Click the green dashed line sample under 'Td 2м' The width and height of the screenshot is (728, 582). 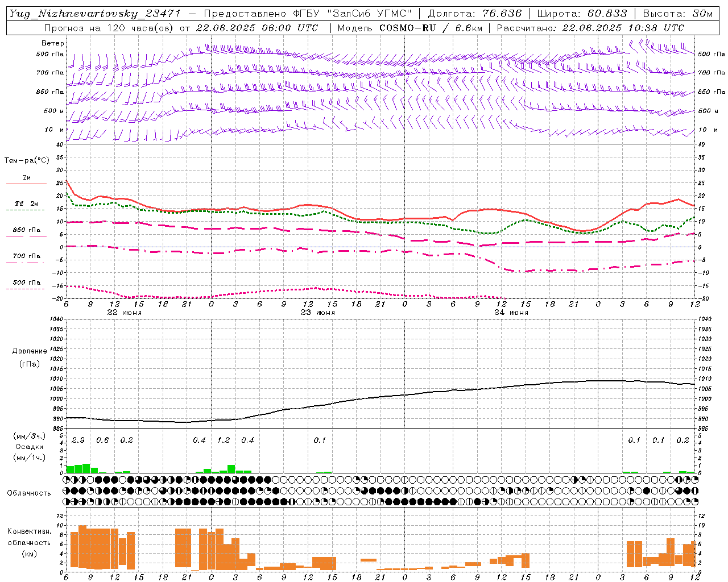(26, 210)
